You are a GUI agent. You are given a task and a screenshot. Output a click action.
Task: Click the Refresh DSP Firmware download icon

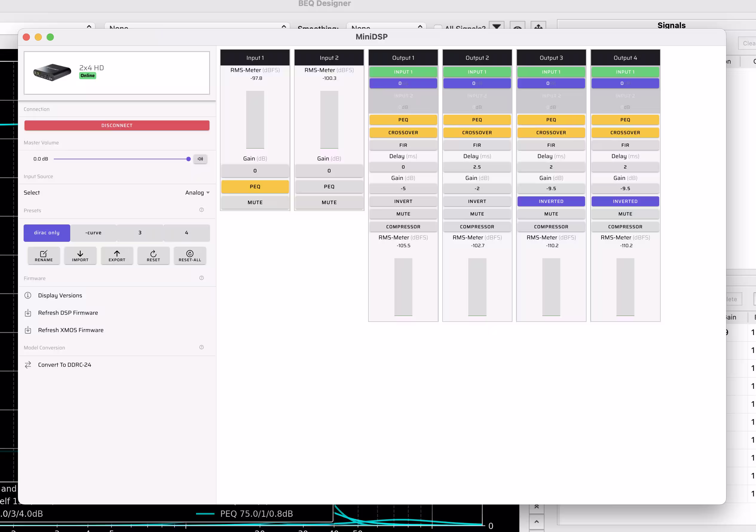[x=28, y=313]
